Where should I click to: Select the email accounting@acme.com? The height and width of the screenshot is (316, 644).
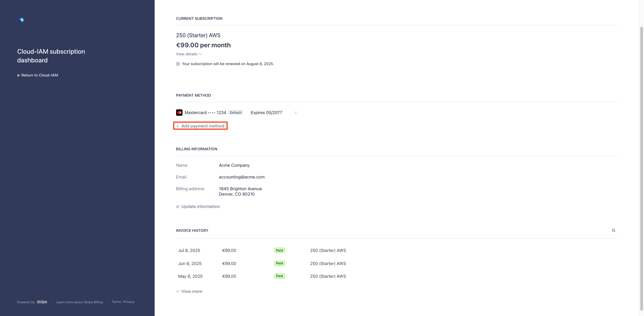tap(242, 177)
